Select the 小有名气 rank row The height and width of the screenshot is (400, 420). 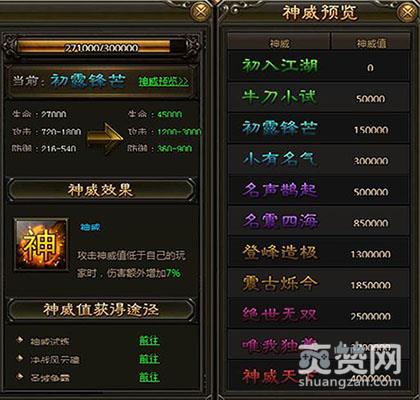tap(319, 159)
